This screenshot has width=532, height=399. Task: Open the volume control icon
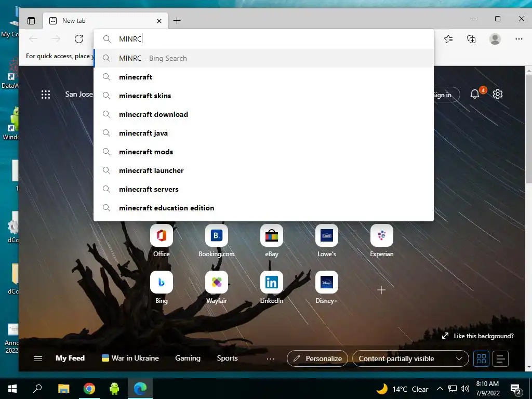465,389
